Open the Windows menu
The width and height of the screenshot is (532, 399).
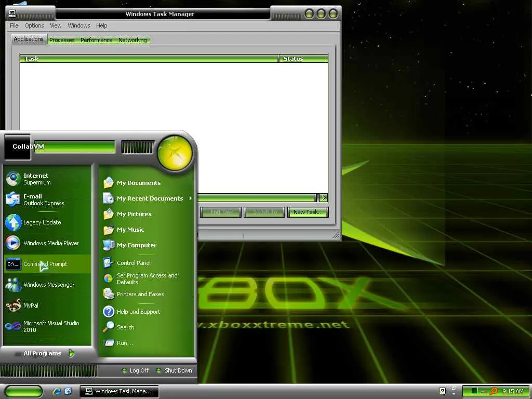pos(79,25)
